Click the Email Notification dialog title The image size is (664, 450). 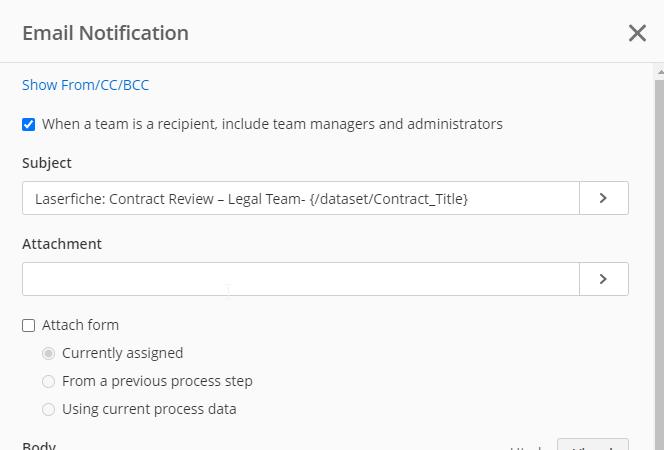coord(105,33)
